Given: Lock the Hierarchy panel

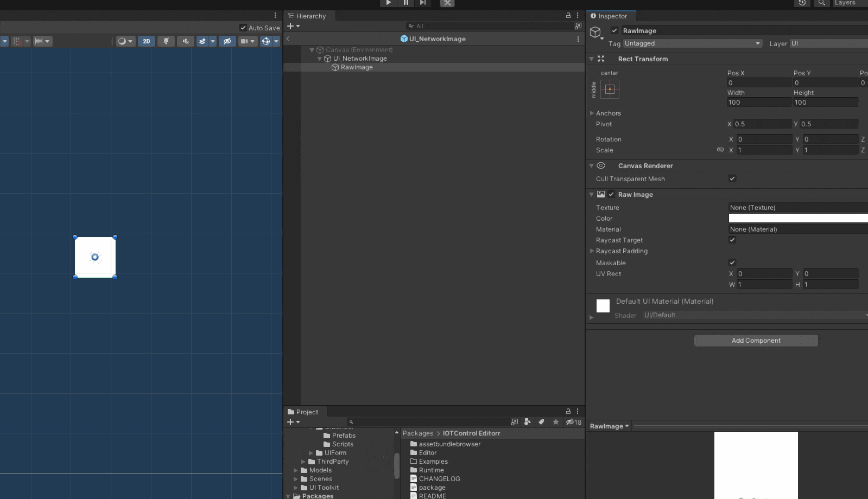Looking at the screenshot, I should tap(568, 16).
